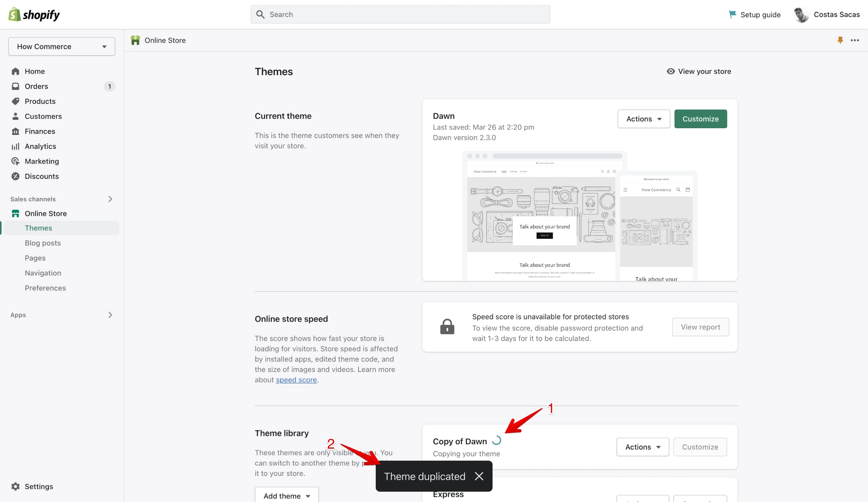Click the Home house icon

click(15, 71)
